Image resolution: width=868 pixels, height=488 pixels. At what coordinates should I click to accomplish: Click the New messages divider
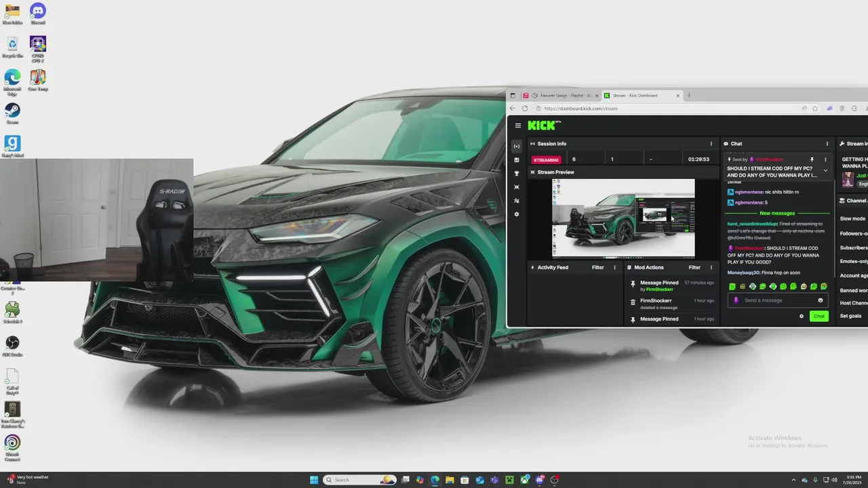click(777, 213)
